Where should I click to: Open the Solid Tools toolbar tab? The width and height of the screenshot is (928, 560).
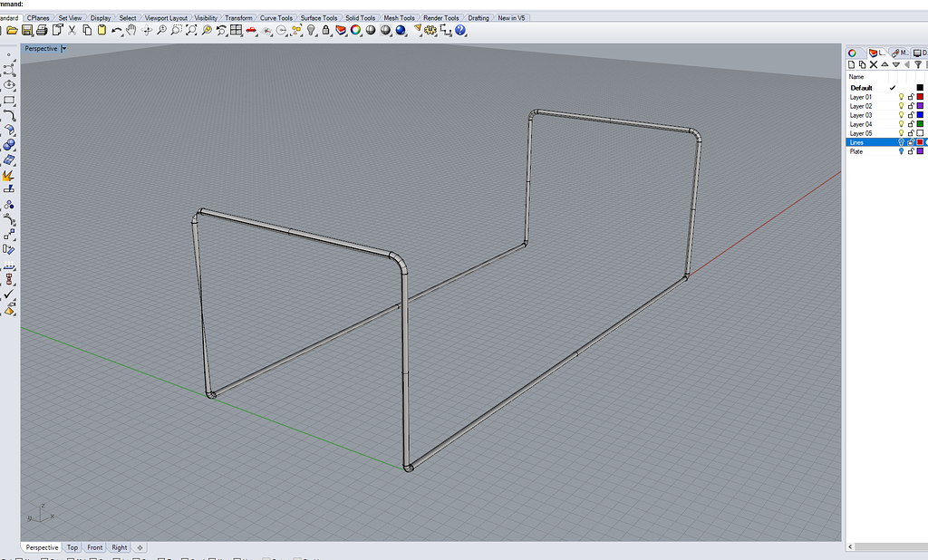tap(360, 16)
